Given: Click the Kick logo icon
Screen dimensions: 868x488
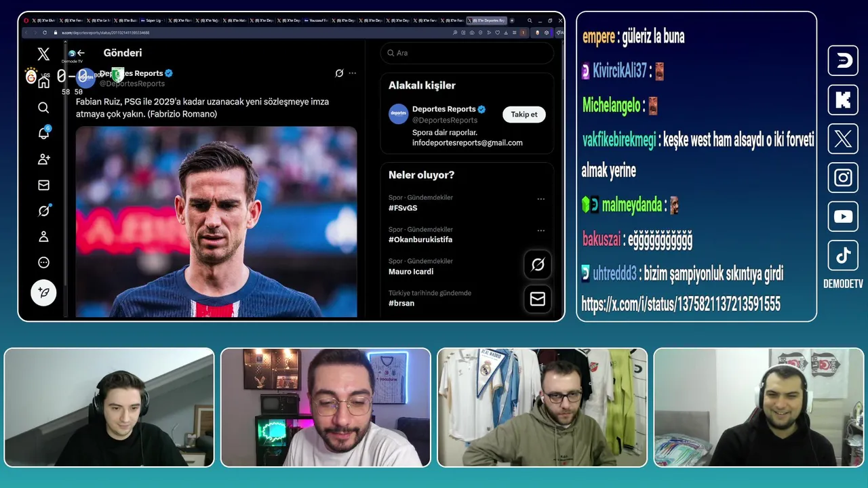Looking at the screenshot, I should tap(843, 100).
